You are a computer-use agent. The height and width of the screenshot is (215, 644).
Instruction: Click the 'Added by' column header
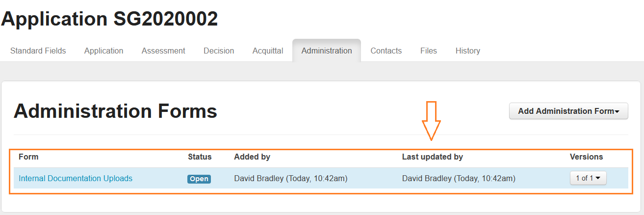pyautogui.click(x=252, y=157)
